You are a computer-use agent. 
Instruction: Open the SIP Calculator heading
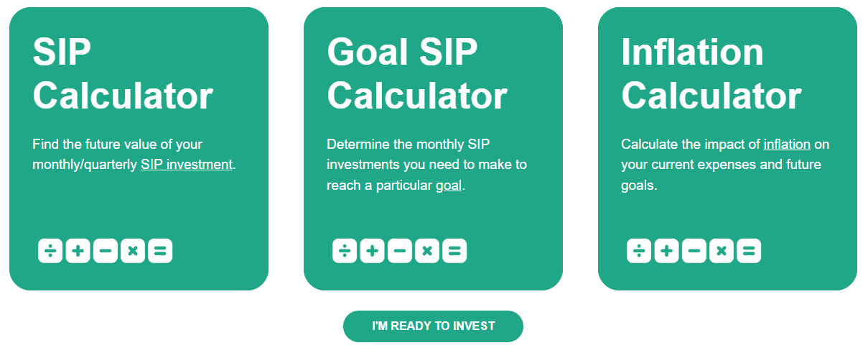click(x=123, y=74)
